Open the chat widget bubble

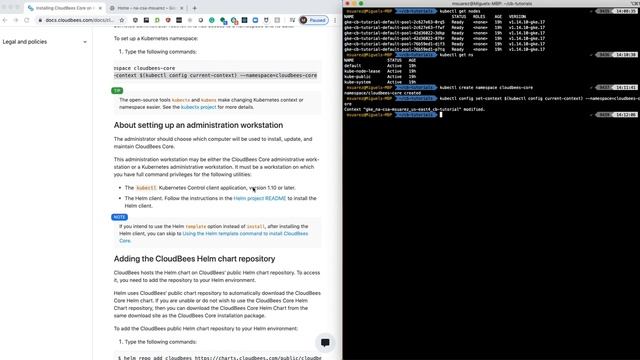click(x=325, y=342)
